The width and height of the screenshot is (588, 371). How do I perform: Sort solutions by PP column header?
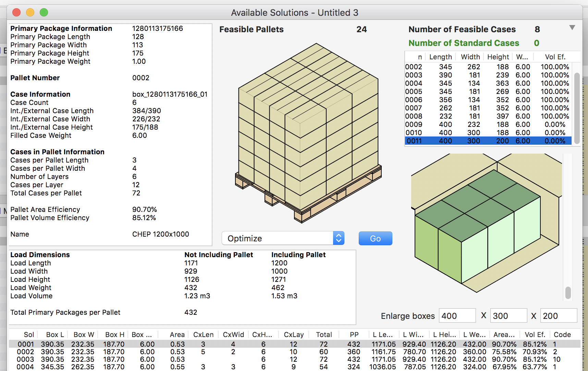(354, 335)
